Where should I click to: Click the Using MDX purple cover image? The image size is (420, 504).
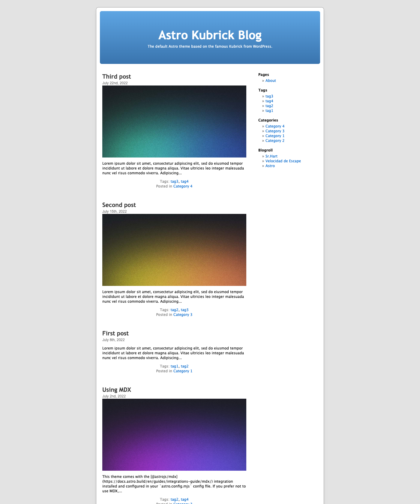[x=174, y=435]
